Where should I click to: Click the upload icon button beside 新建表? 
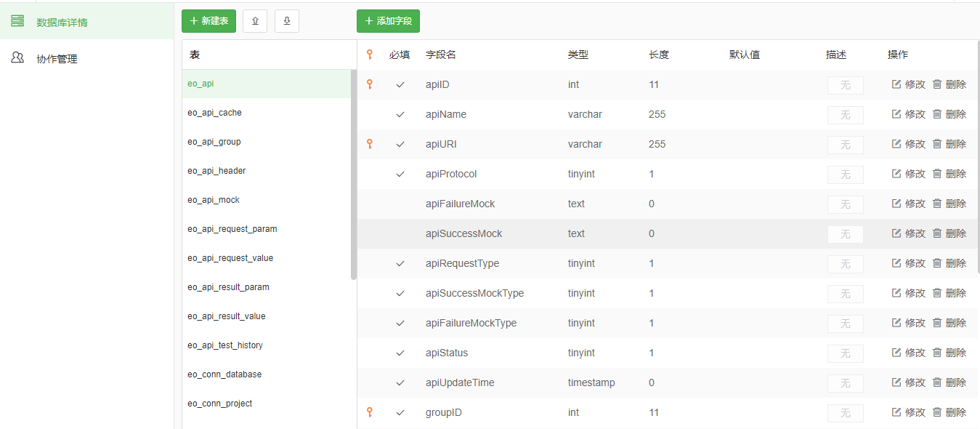coord(255,21)
